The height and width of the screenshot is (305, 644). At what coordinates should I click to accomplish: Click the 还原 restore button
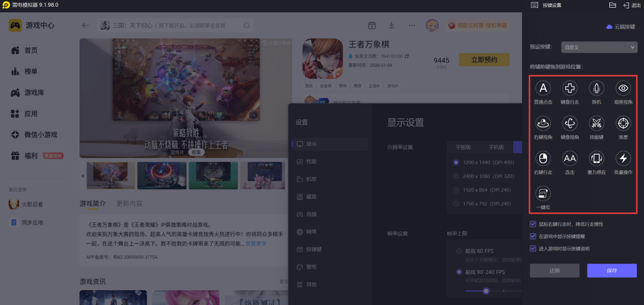[x=555, y=270]
